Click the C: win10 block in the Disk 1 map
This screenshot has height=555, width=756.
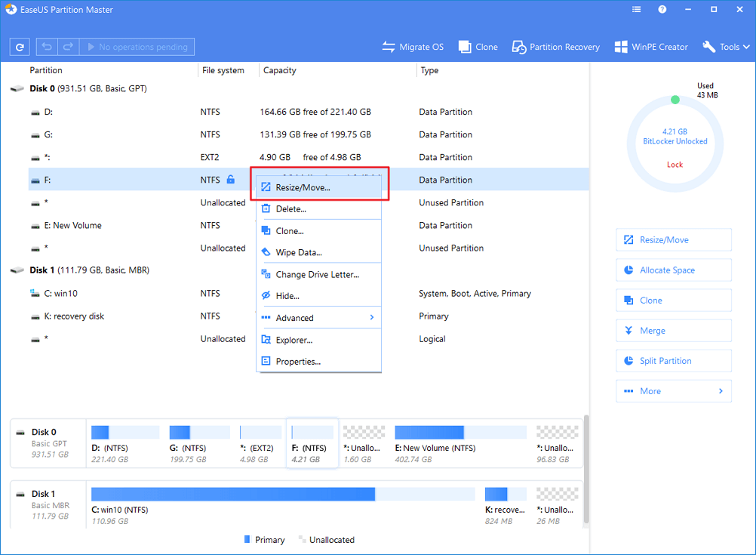click(x=283, y=506)
